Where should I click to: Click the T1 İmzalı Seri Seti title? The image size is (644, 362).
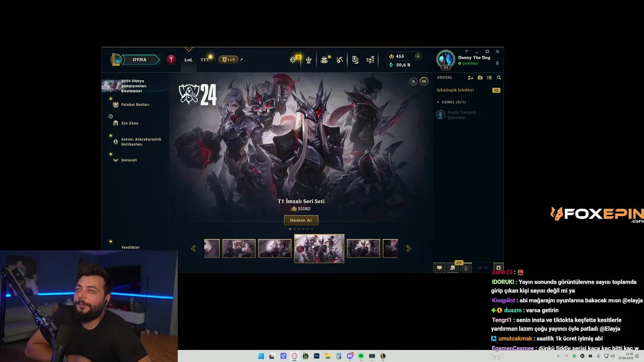301,201
